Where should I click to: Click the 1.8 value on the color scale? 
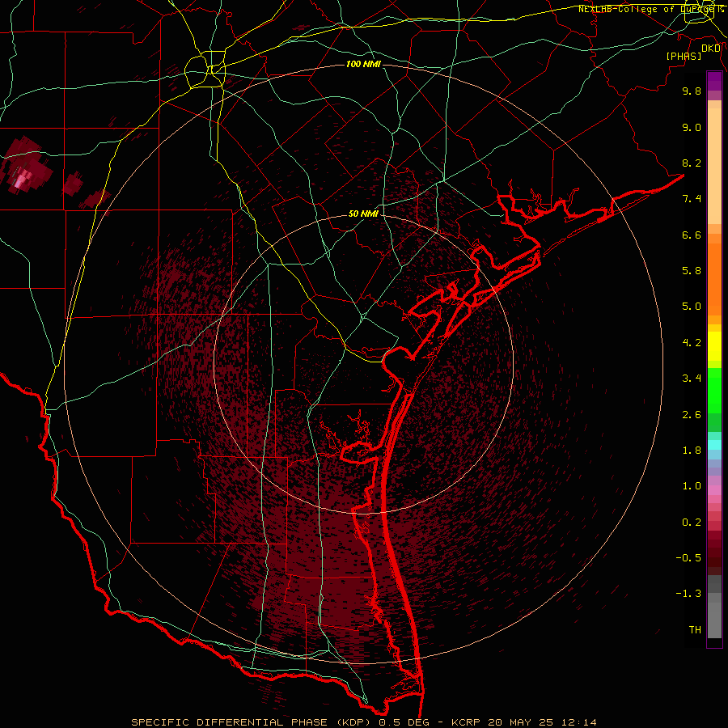click(x=692, y=451)
